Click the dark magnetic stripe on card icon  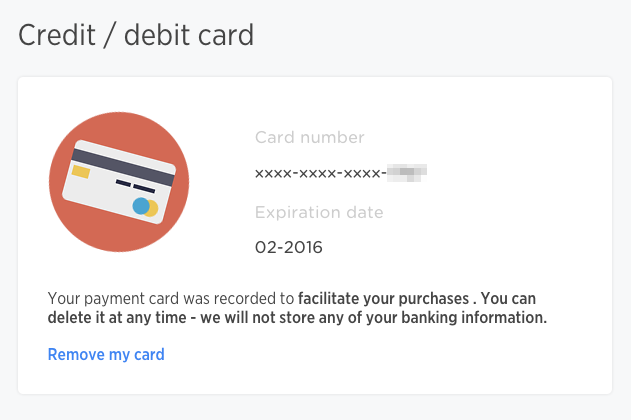pyautogui.click(x=123, y=167)
